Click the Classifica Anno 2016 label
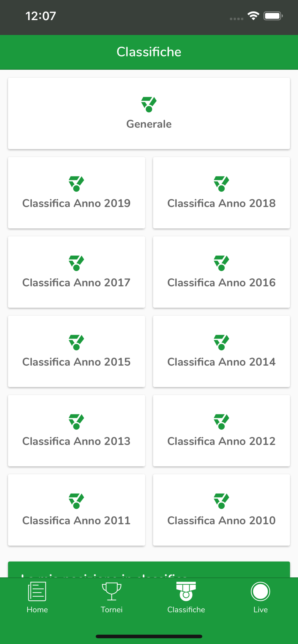This screenshot has width=298, height=644. click(221, 282)
